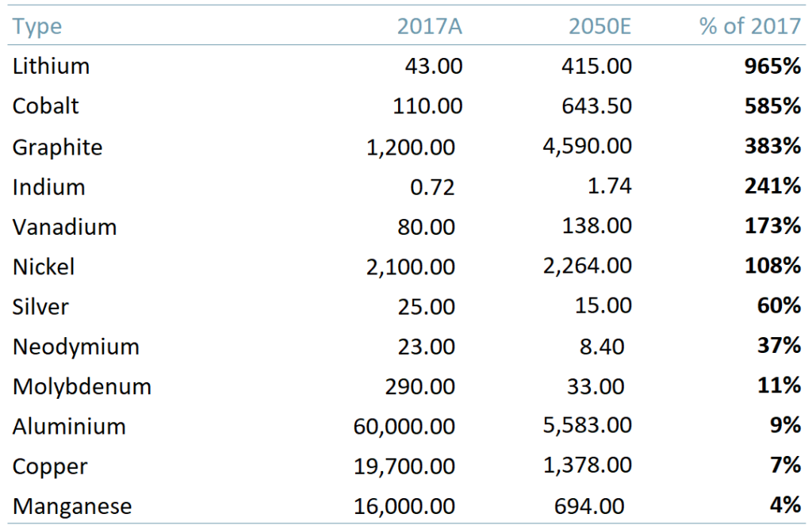Click the Manganese row label

coord(72,506)
